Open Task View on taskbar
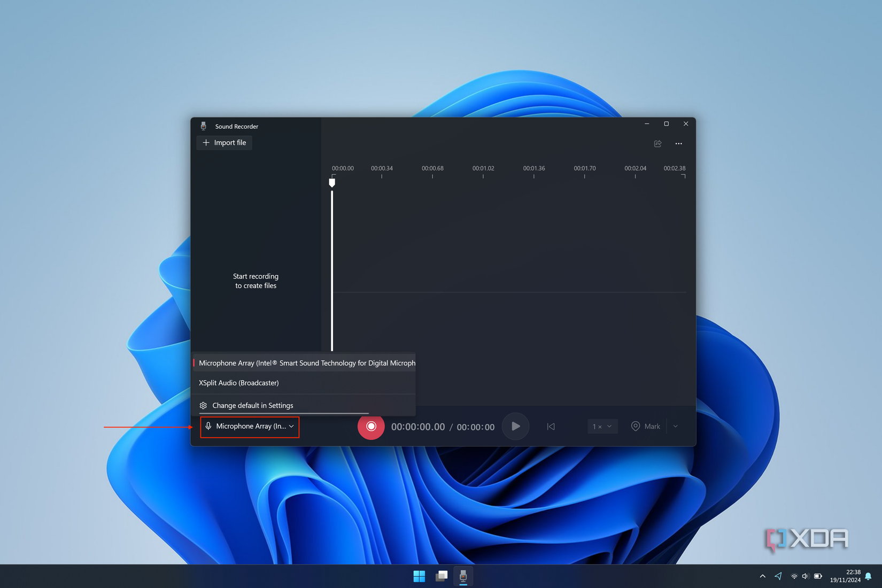The image size is (882, 588). (x=442, y=576)
